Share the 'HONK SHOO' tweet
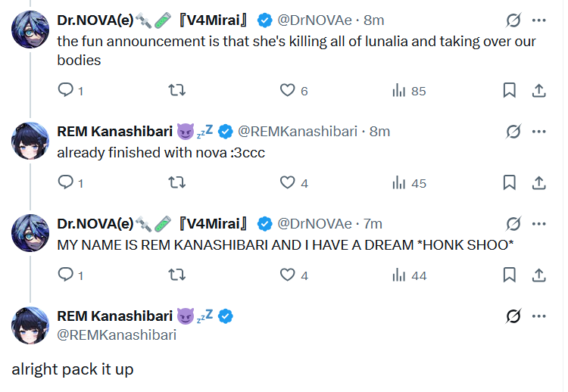568x392 pixels. (539, 275)
